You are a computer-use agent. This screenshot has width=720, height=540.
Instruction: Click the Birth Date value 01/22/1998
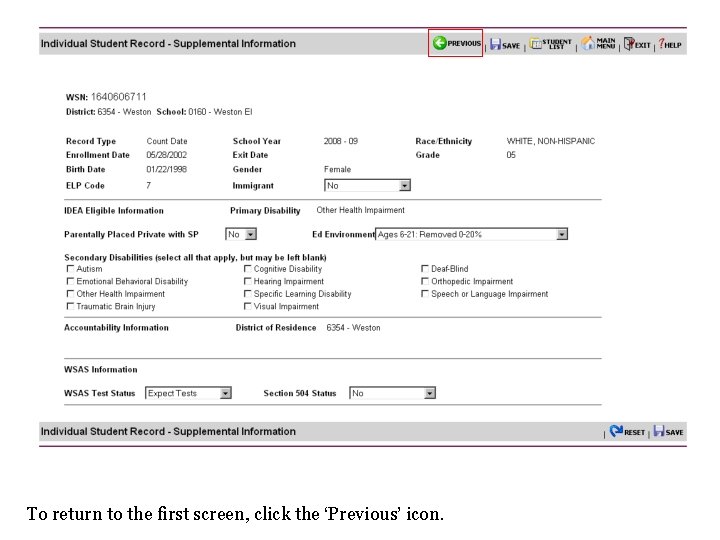point(167,169)
